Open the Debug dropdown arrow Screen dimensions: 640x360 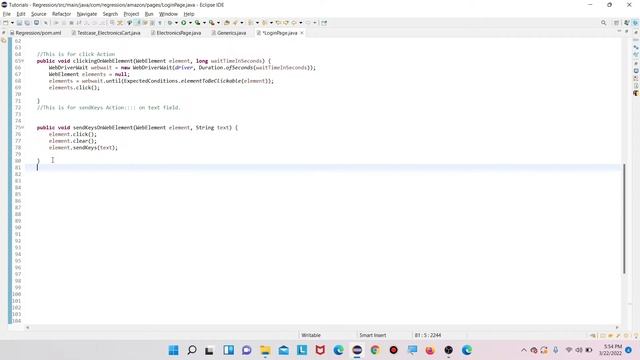coord(176,23)
